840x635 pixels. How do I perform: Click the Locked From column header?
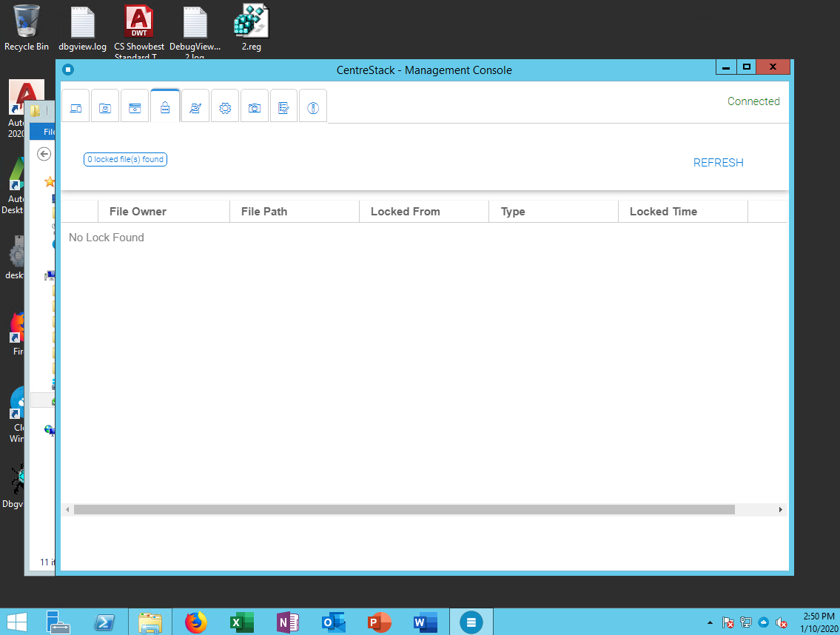[424, 212]
